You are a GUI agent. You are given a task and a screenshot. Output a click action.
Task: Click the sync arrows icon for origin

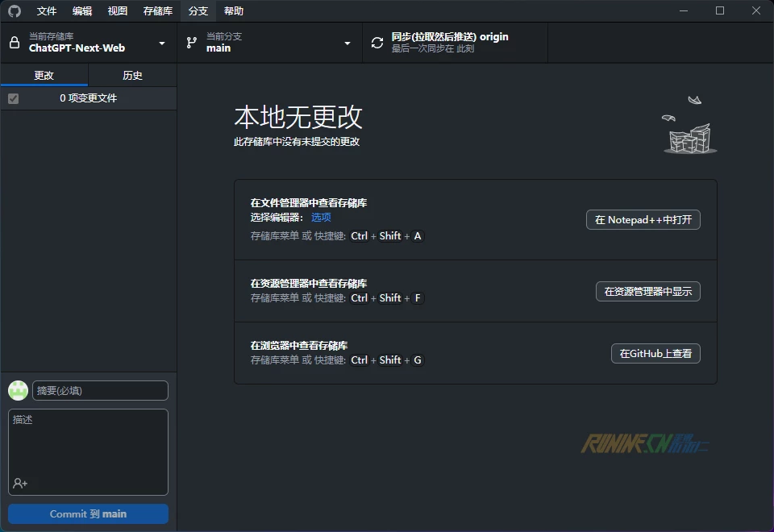pyautogui.click(x=377, y=43)
